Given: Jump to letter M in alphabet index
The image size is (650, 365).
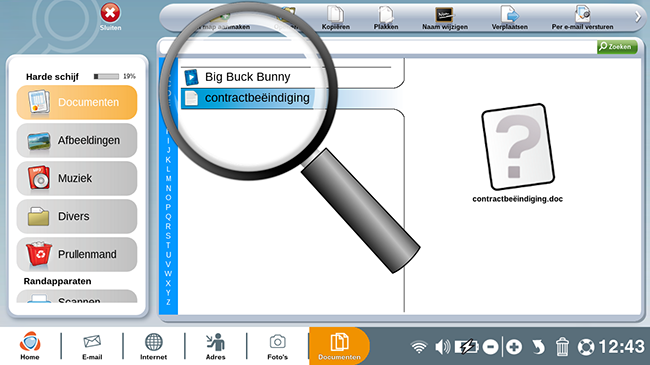Looking at the screenshot, I should coord(168,179).
